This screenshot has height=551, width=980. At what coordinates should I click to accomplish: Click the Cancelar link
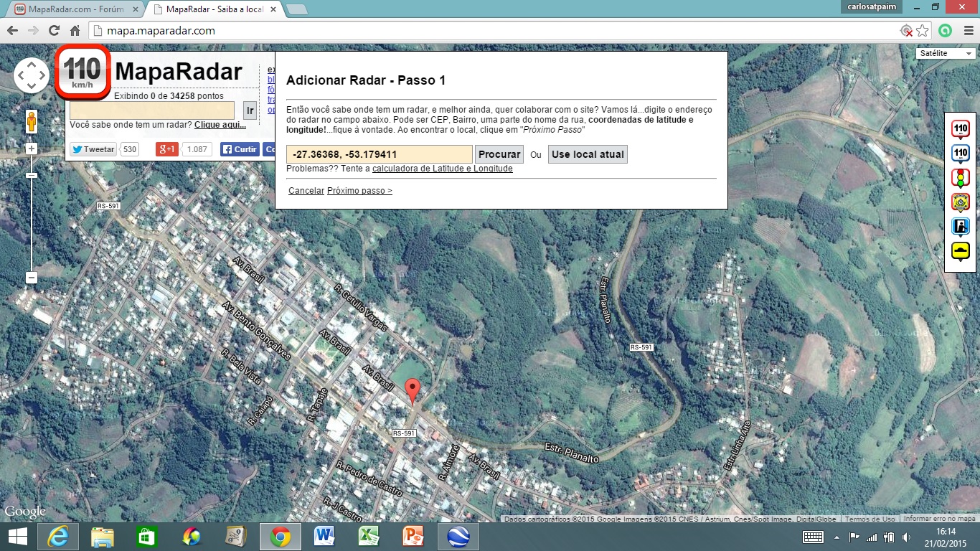306,191
